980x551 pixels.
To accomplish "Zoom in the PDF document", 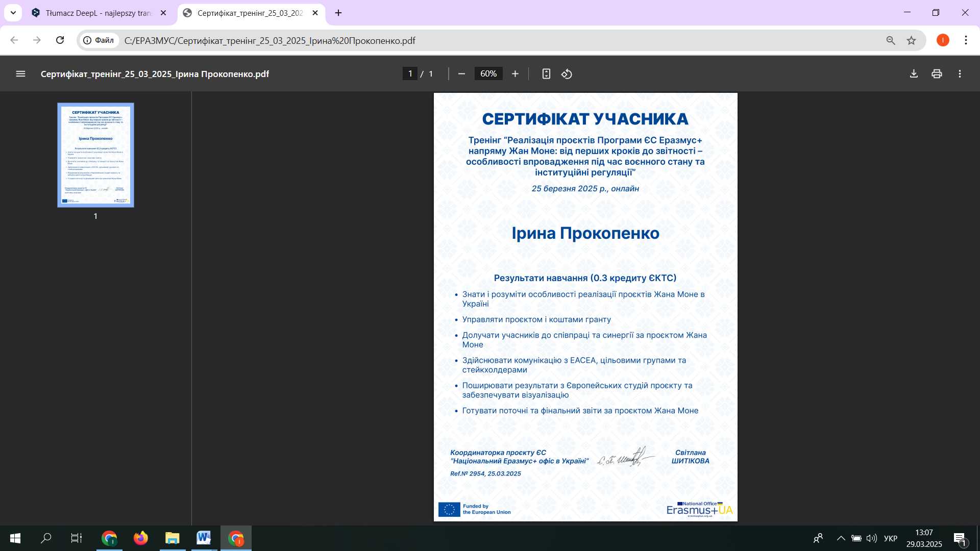I will [515, 74].
